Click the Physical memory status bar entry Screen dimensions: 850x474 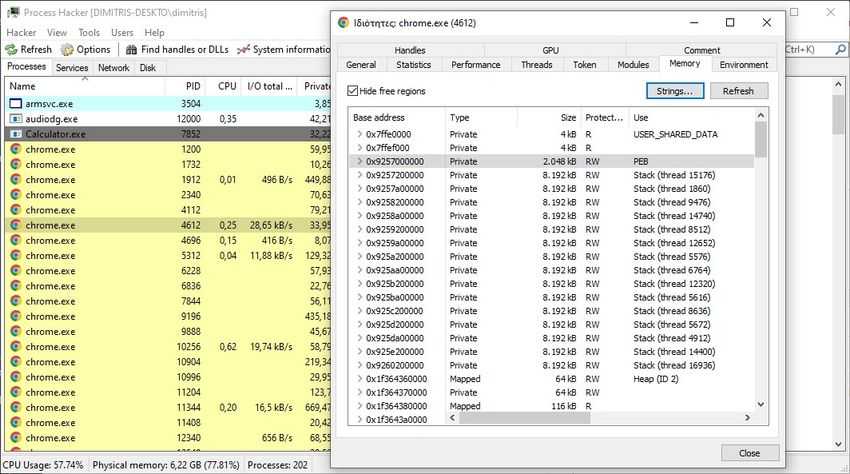coord(165,465)
